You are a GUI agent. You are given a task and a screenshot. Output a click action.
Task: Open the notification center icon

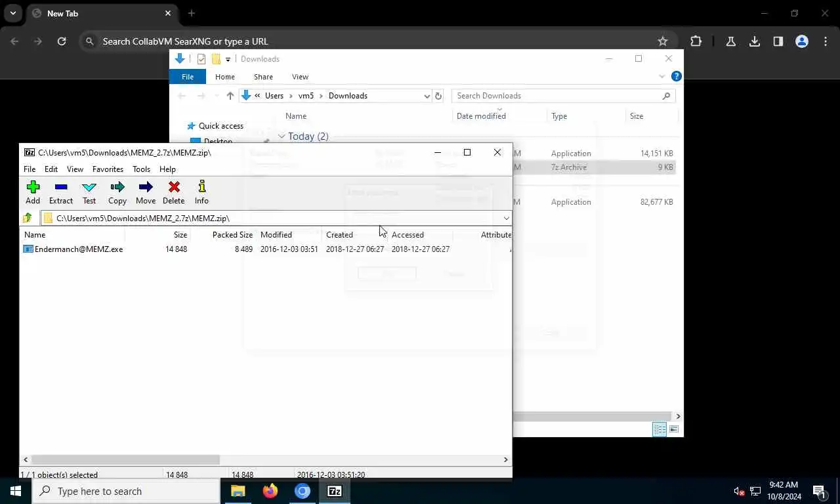[x=819, y=491]
